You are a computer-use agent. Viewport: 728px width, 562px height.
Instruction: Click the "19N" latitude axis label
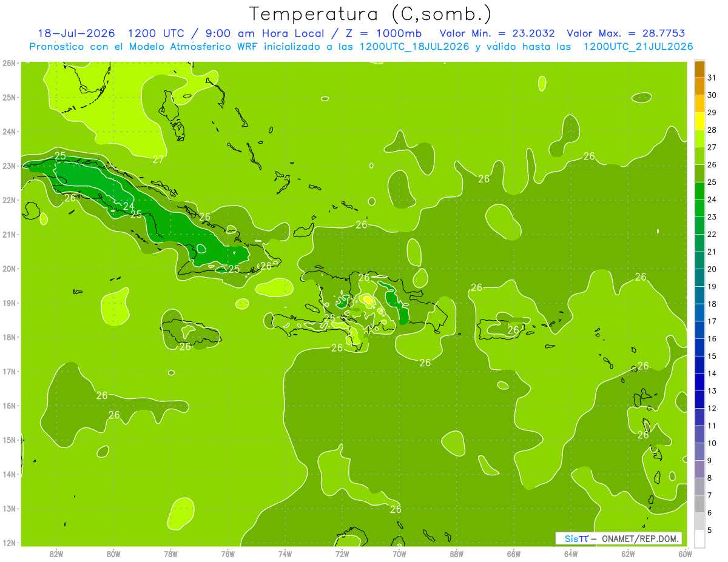8,303
